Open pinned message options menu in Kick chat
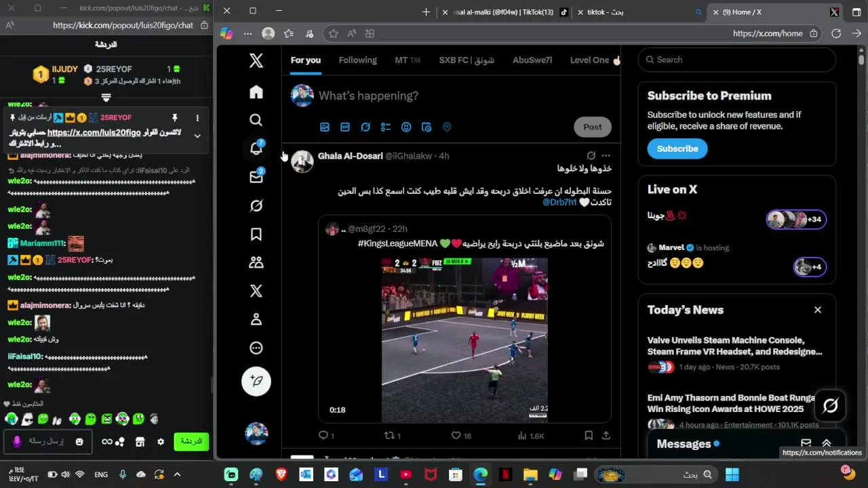This screenshot has height=488, width=868. [197, 118]
